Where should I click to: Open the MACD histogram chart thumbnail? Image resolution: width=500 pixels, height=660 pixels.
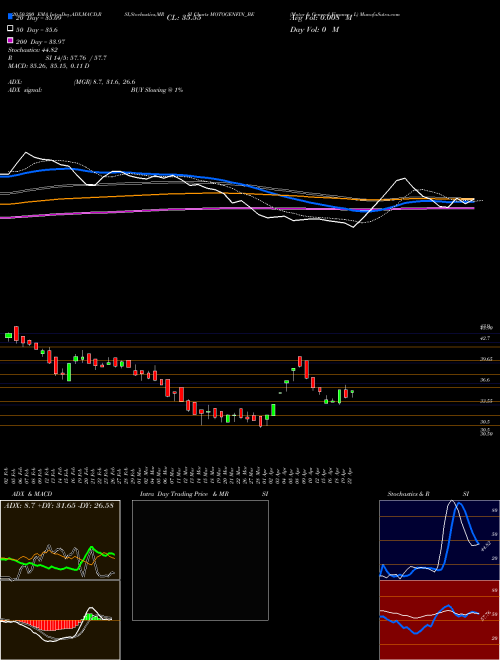[60, 620]
